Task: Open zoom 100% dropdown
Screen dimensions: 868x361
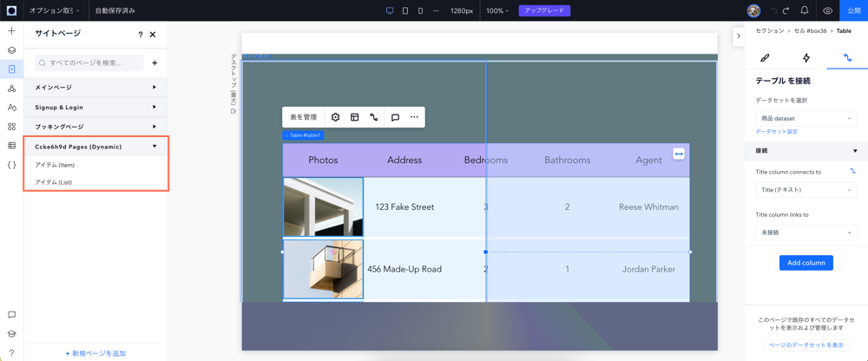Action: (x=497, y=10)
